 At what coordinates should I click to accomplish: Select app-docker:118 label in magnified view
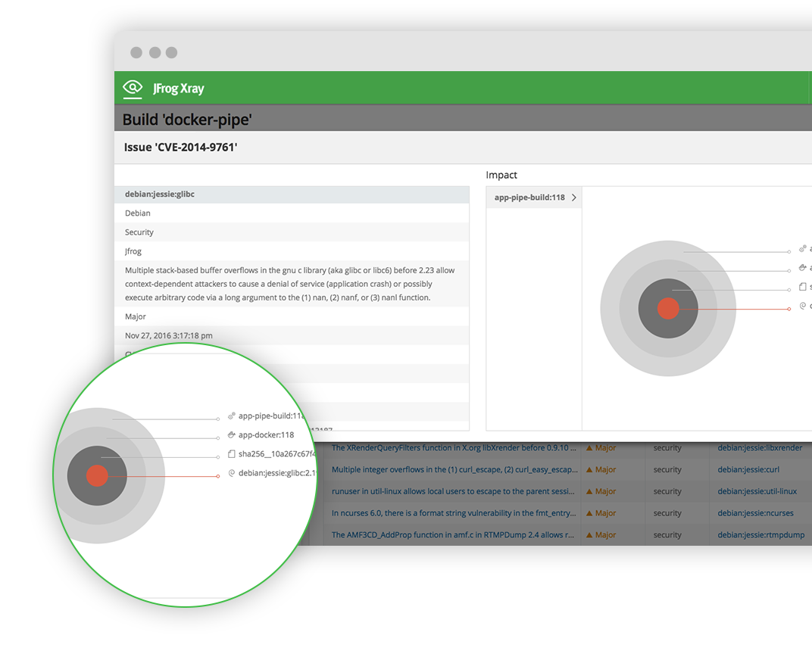[266, 435]
